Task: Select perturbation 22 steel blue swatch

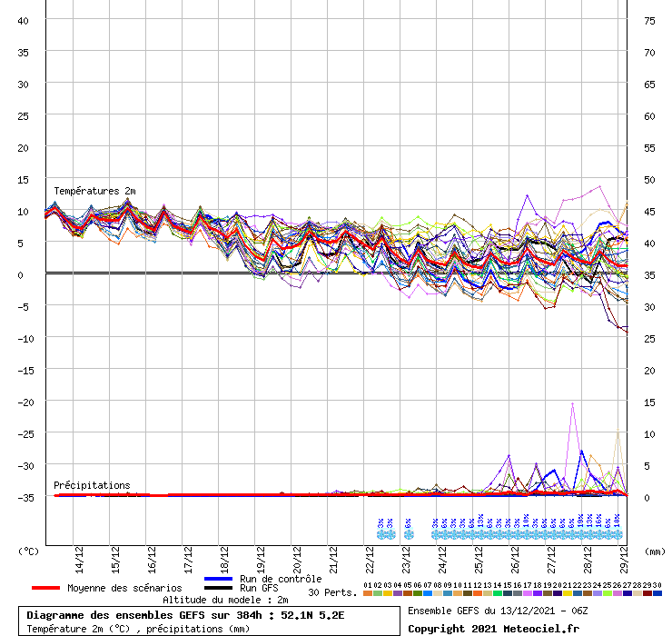Action: [x=578, y=593]
